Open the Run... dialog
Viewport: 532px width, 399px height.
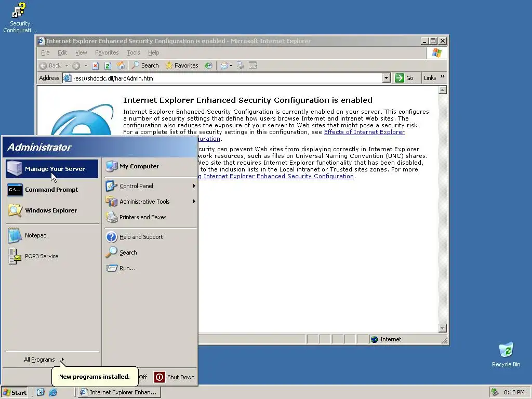click(150, 268)
